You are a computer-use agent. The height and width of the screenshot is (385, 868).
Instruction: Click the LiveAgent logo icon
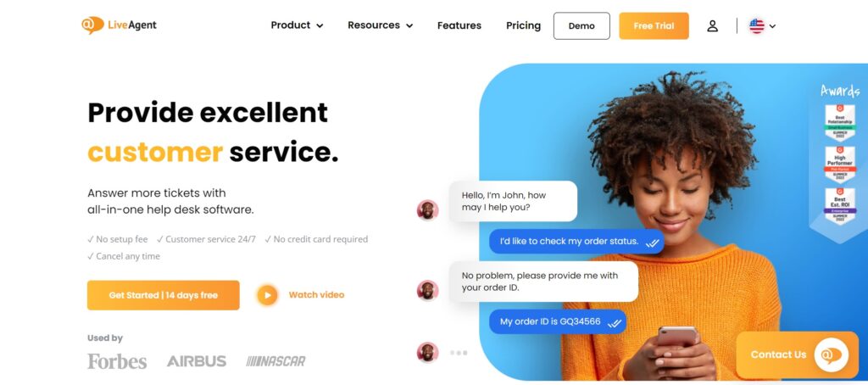(92, 25)
